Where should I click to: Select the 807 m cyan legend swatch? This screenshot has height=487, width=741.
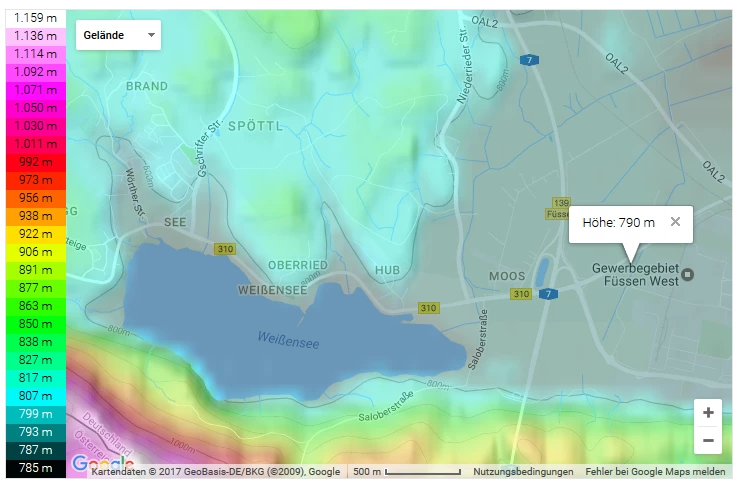[35, 396]
